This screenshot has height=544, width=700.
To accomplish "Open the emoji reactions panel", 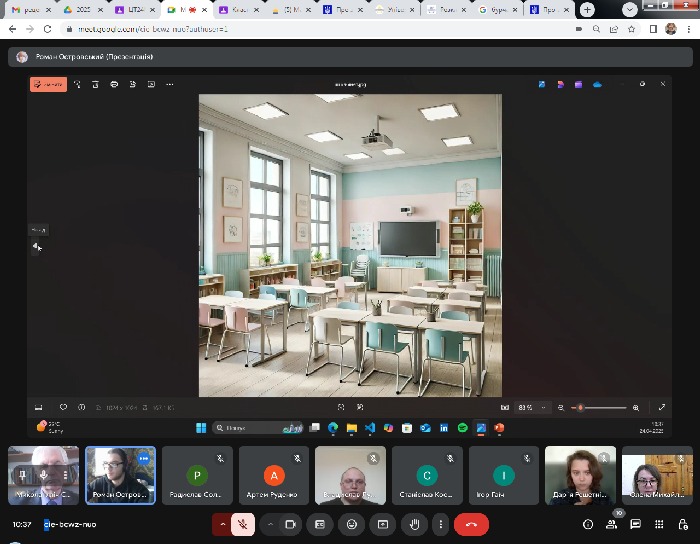I will pyautogui.click(x=351, y=524).
